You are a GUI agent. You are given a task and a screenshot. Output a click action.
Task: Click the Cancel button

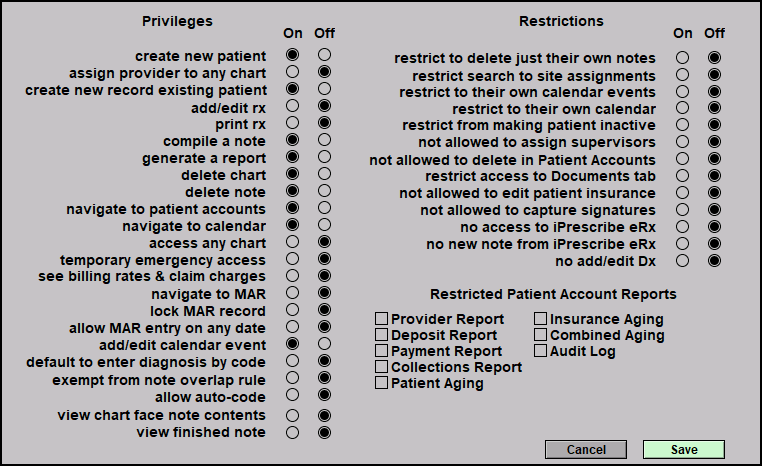(586, 449)
